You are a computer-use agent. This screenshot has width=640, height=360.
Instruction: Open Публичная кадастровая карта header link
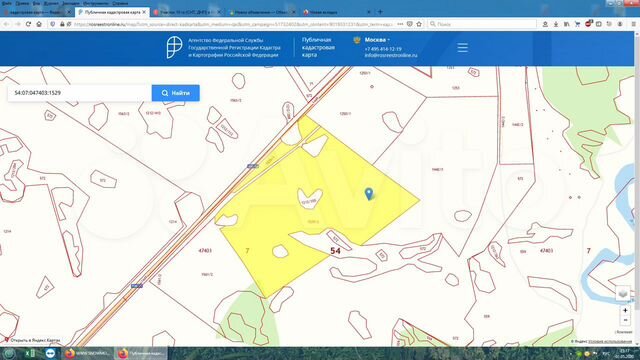318,47
